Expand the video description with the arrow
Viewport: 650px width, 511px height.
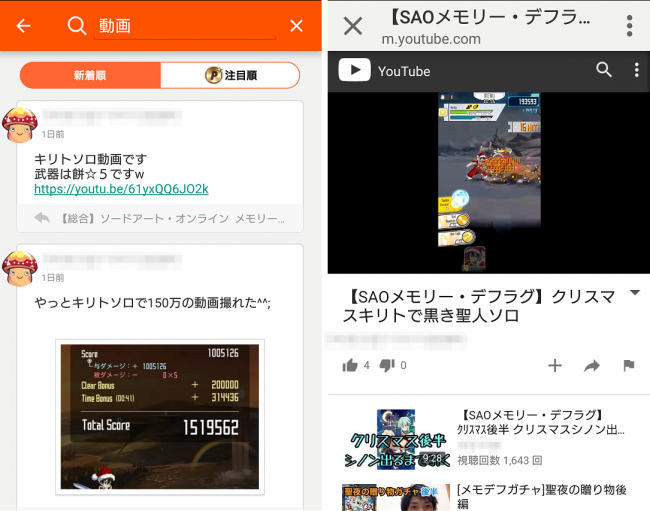[635, 293]
